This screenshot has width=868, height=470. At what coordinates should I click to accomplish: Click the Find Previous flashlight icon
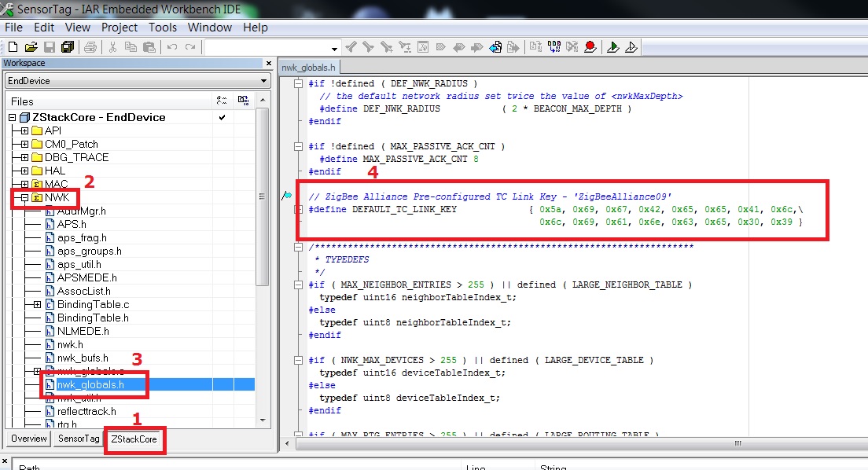click(351, 47)
